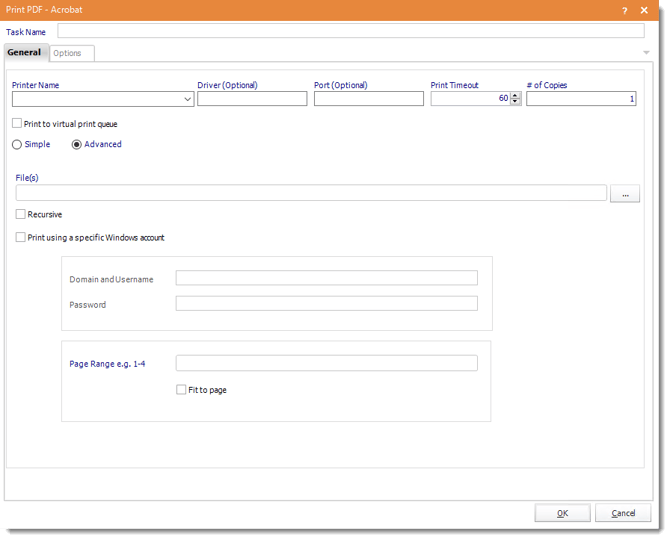Decrease Print Timeout with down arrow

pos(516,102)
